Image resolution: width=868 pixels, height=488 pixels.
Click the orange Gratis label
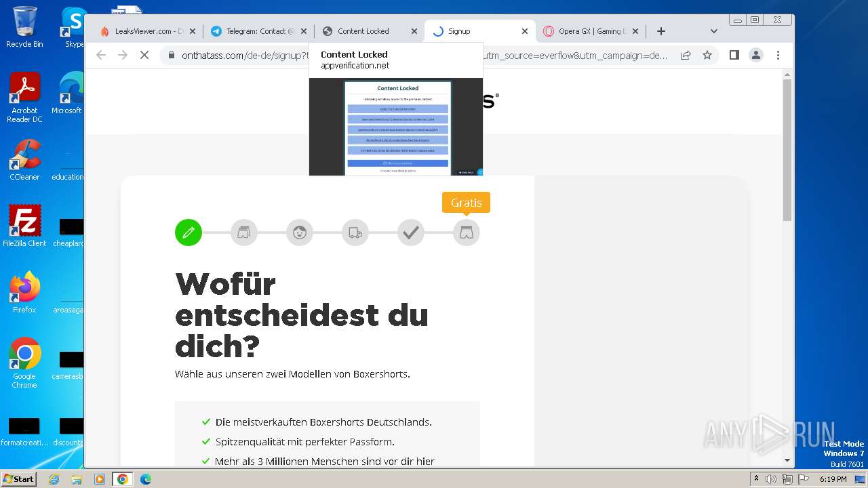(466, 203)
